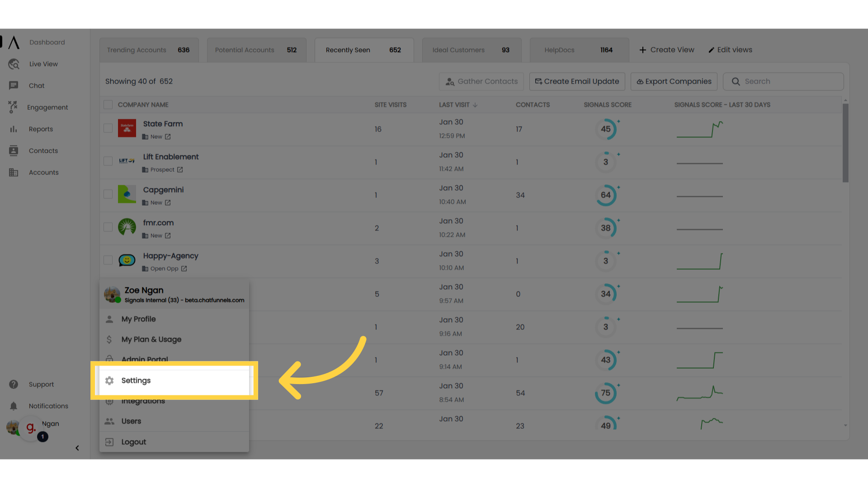Navigate to Engagement section
This screenshot has height=488, width=868.
[47, 107]
